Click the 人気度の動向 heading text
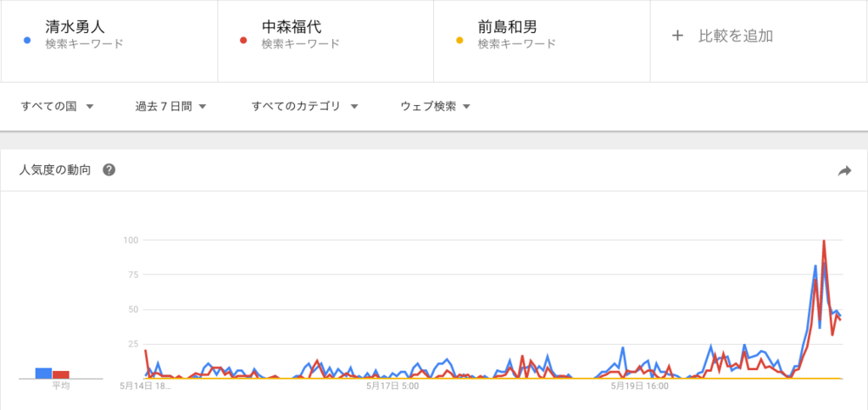Screen dimensions: 868x410 click(55, 169)
